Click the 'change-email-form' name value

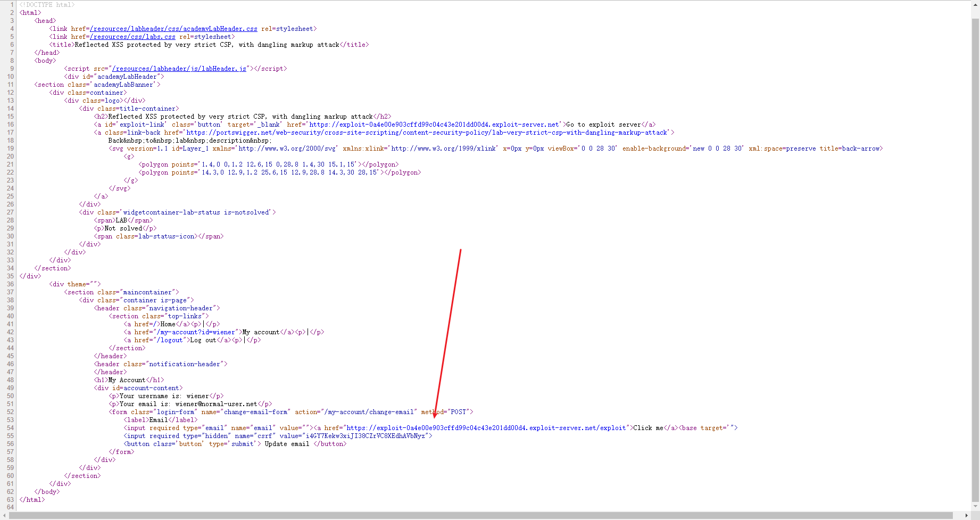pyautogui.click(x=255, y=412)
